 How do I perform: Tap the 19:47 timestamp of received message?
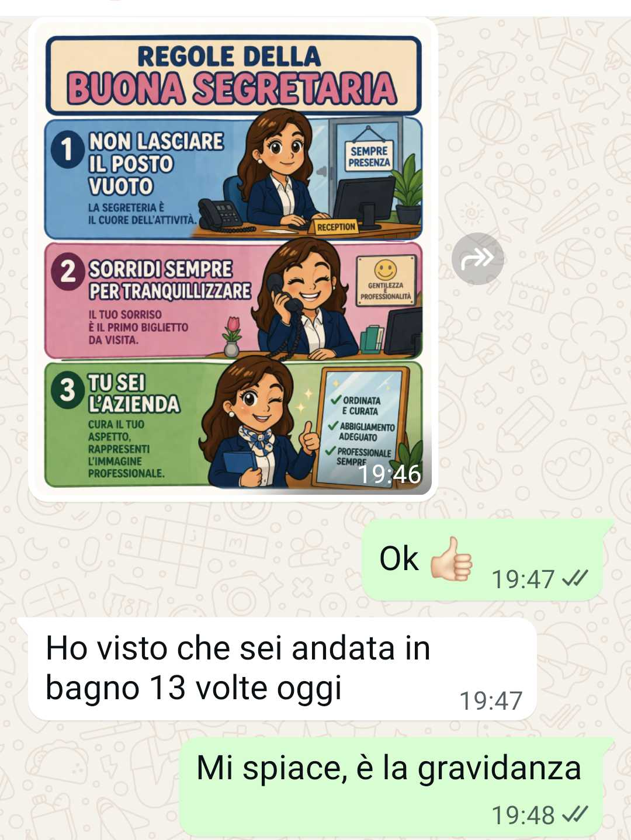491,700
